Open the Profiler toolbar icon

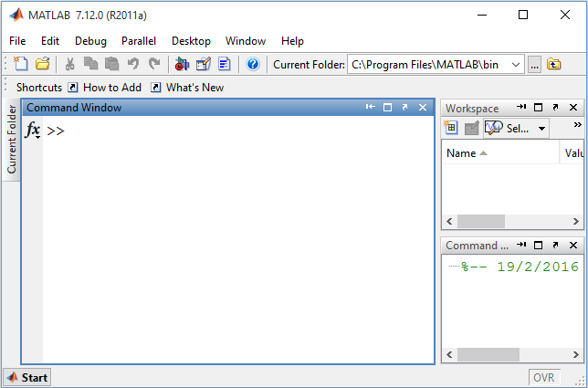[225, 64]
